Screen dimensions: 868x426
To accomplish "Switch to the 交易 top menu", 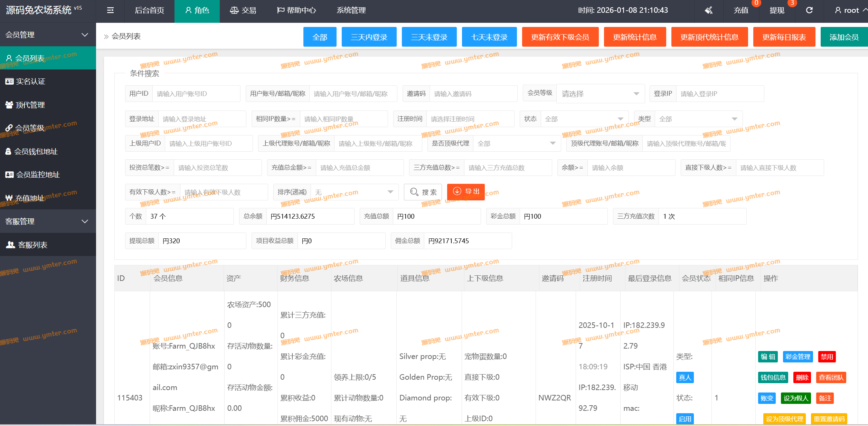I will tap(243, 10).
